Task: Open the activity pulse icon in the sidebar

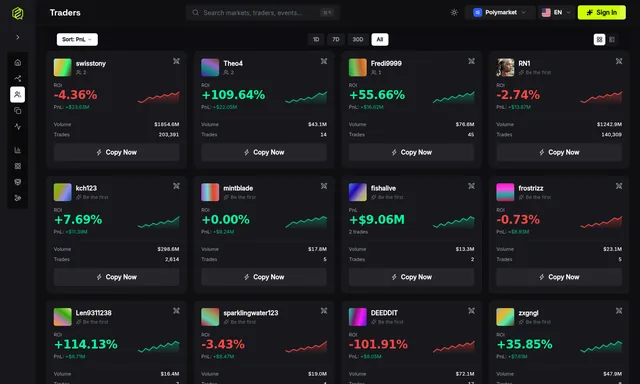Action: (18, 127)
